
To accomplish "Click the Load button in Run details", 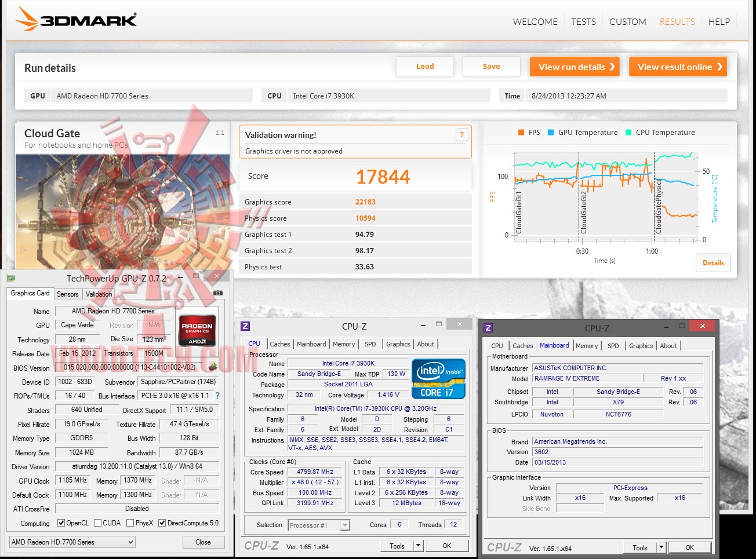I will tap(425, 67).
